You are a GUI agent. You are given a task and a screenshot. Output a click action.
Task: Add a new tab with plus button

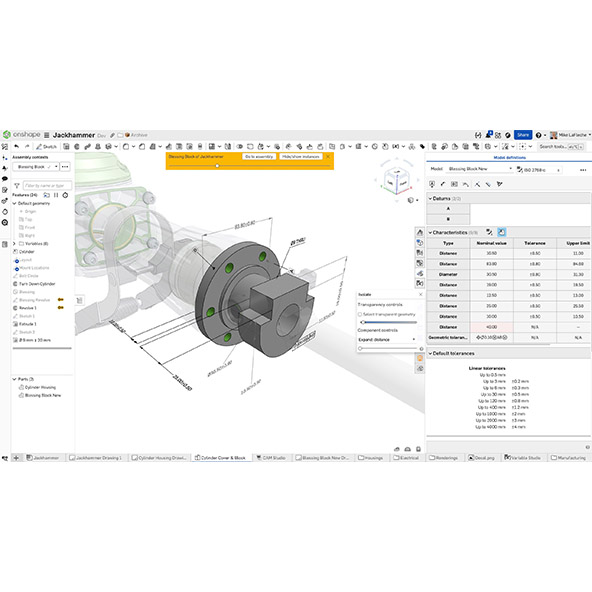coord(16,458)
